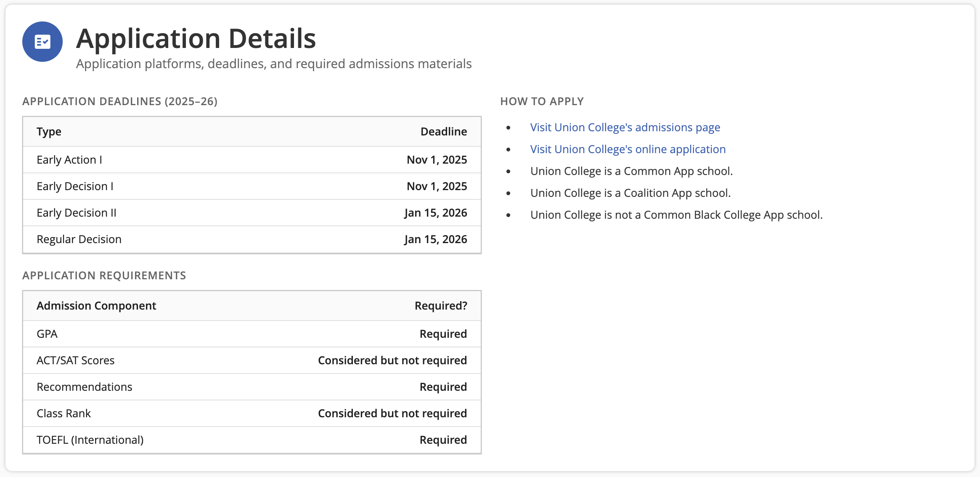Click the Early Action I deadline date
Image resolution: width=980 pixels, height=477 pixels.
pyautogui.click(x=437, y=160)
